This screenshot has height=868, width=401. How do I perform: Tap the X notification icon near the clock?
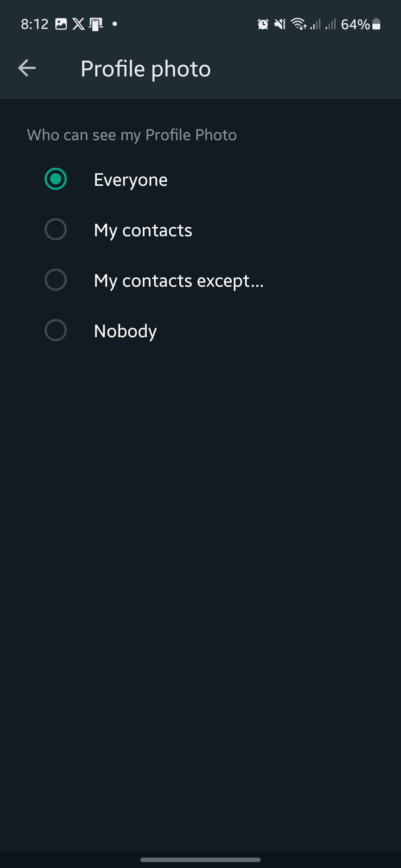pos(78,24)
